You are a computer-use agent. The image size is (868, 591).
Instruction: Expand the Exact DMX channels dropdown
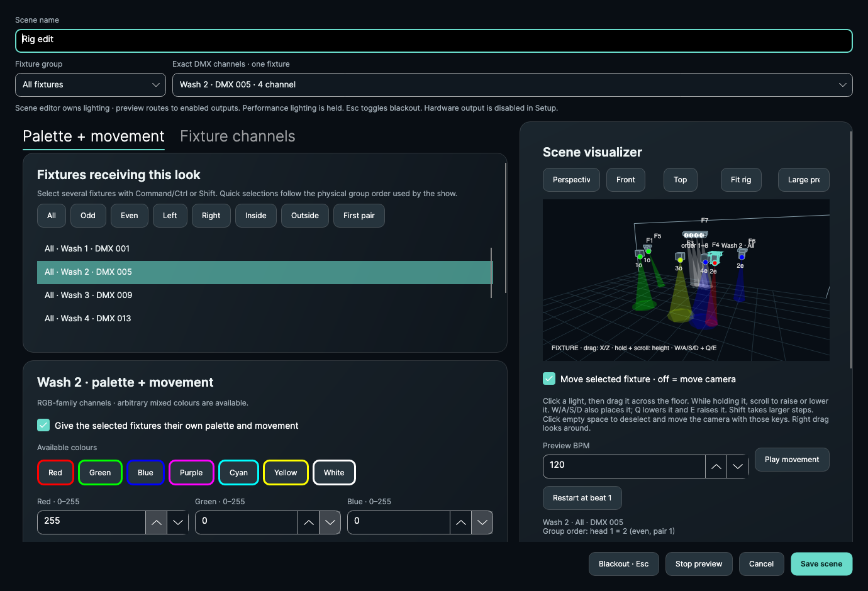point(513,85)
